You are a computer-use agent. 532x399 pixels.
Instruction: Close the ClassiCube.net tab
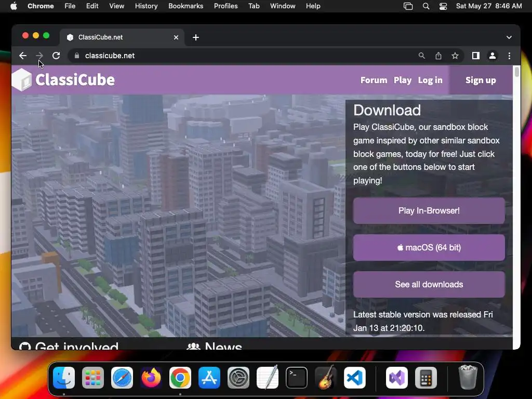click(176, 37)
